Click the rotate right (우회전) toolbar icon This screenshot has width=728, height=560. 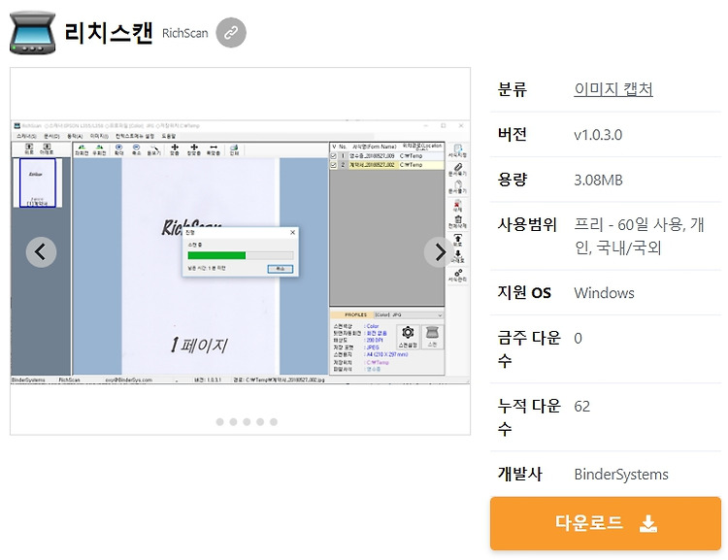point(99,149)
